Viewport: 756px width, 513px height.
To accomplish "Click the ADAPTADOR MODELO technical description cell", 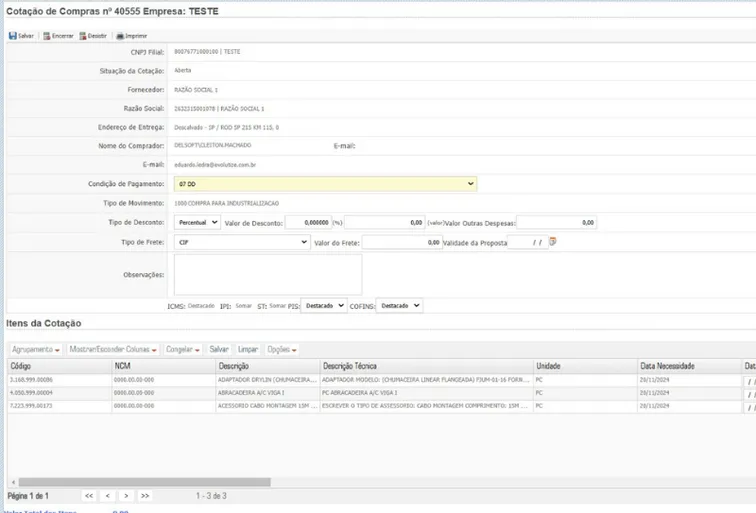I will 427,380.
